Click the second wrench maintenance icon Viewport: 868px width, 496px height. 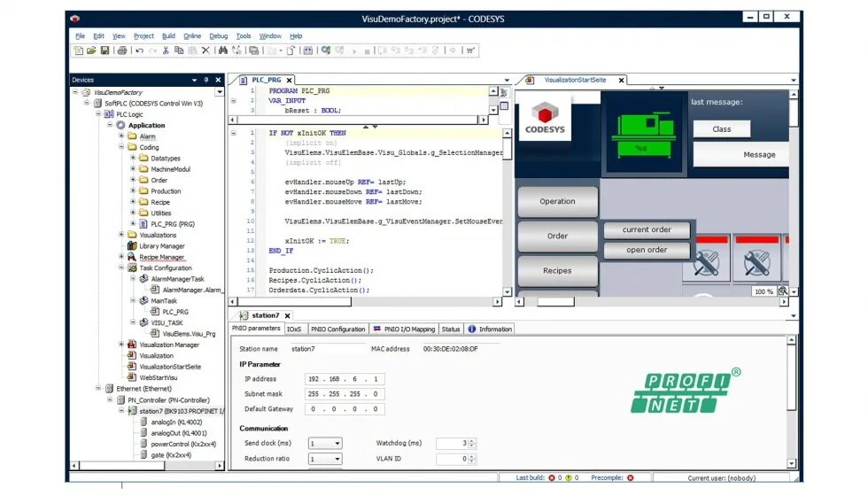[x=756, y=262]
